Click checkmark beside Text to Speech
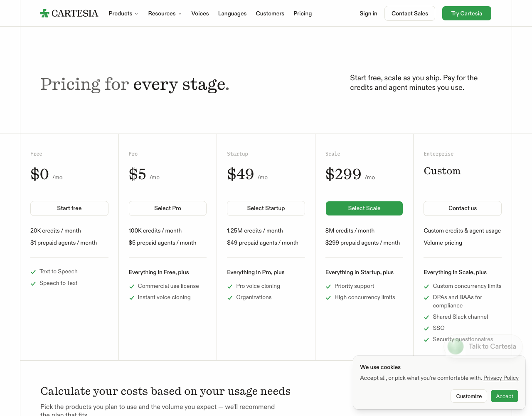The height and width of the screenshot is (416, 532). (x=33, y=272)
